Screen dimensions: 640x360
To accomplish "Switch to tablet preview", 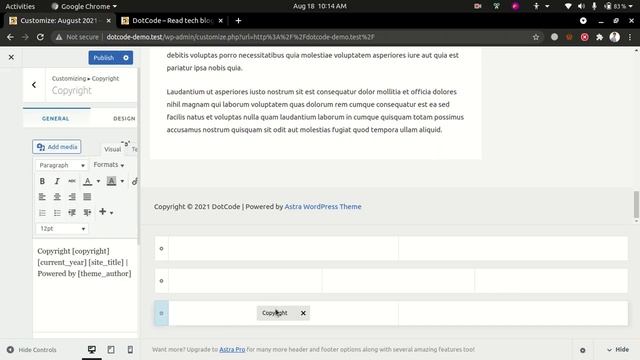I will (111, 350).
